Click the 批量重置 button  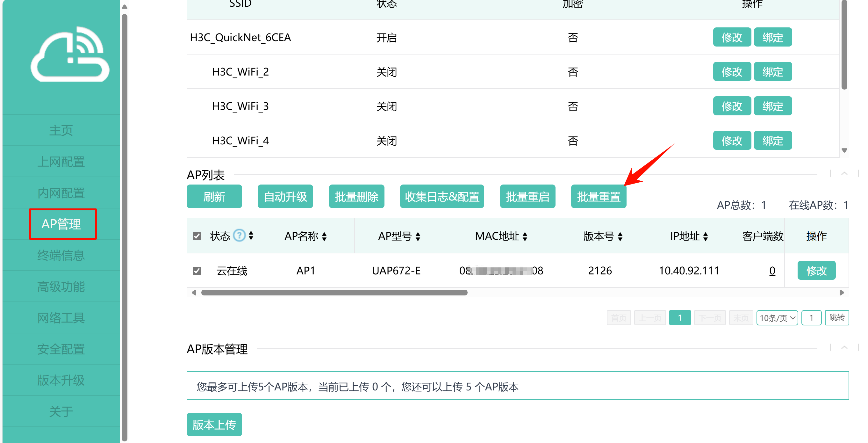(599, 196)
